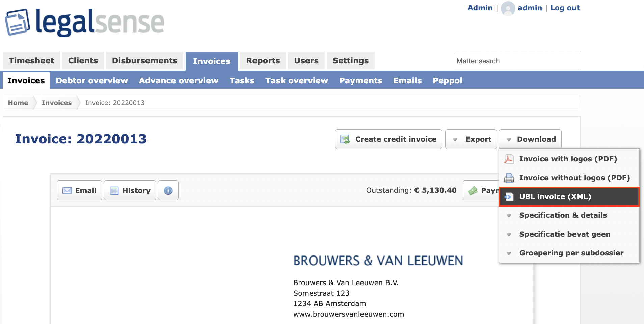Open the Reports tab
The image size is (644, 324).
point(263,61)
